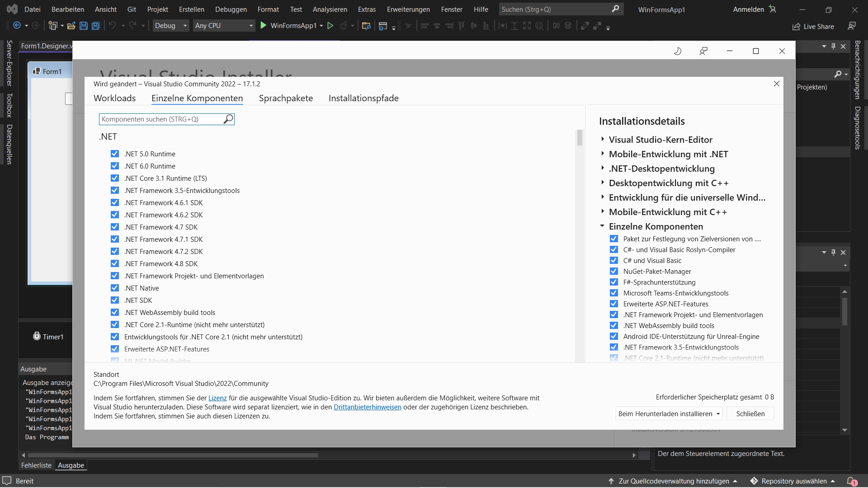The height and width of the screenshot is (488, 868).
Task: Open the Sprachpakete tab
Action: tap(286, 98)
